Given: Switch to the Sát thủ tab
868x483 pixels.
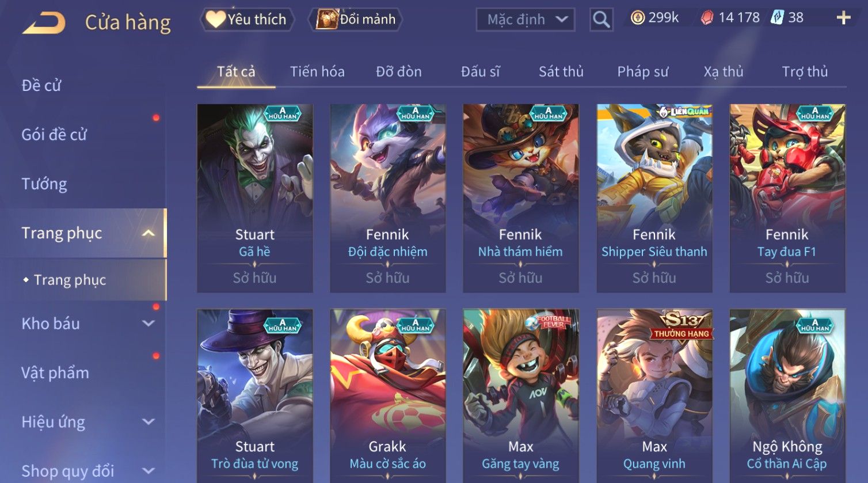Looking at the screenshot, I should click(x=561, y=71).
